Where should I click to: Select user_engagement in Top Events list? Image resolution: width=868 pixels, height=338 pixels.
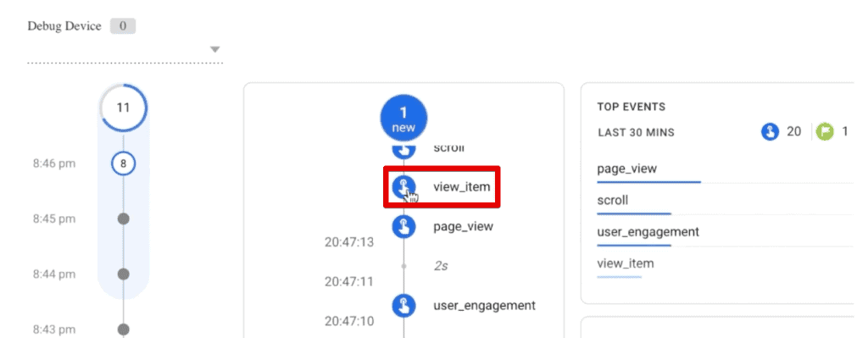pyautogui.click(x=648, y=232)
